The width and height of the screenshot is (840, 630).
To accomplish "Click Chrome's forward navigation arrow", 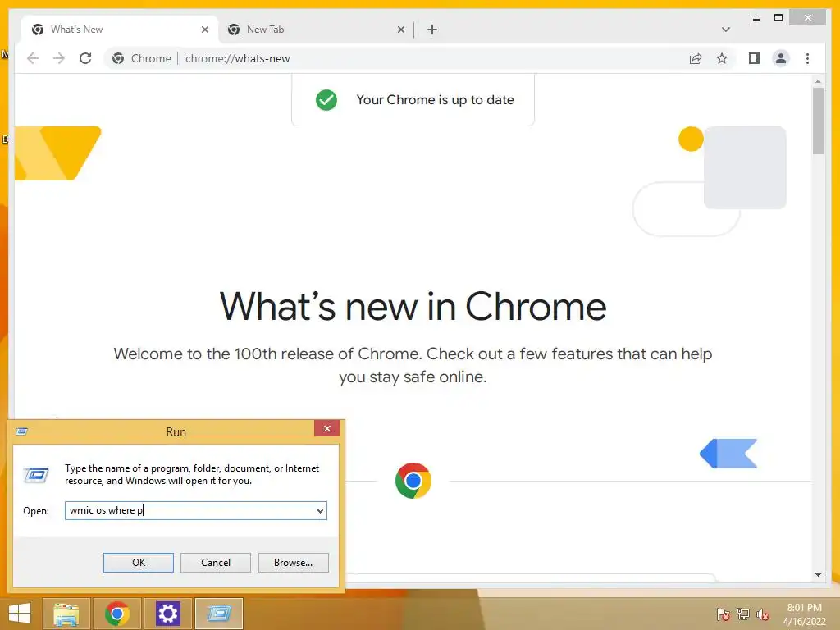I will pyautogui.click(x=59, y=58).
